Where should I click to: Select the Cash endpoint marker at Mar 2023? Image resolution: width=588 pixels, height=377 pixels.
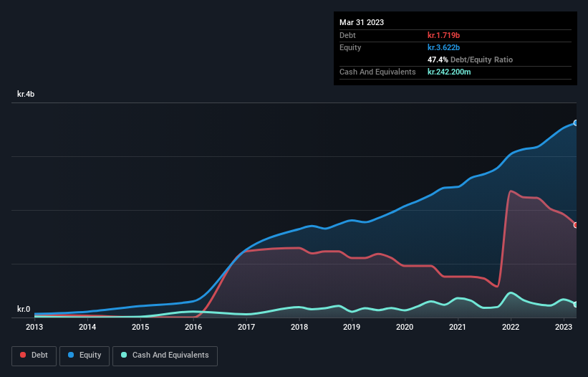click(x=576, y=305)
